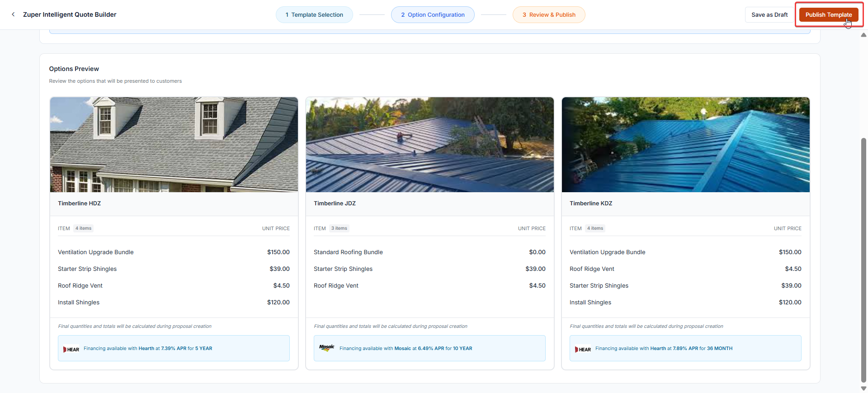
Task: Select the Timberline JDZ title
Action: point(335,203)
